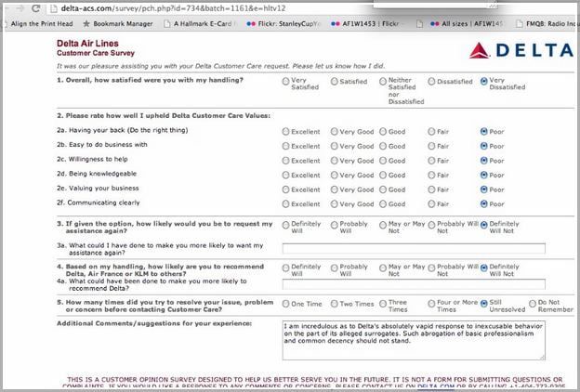Click the browser forward arrow
580x392 pixels.
20,8
